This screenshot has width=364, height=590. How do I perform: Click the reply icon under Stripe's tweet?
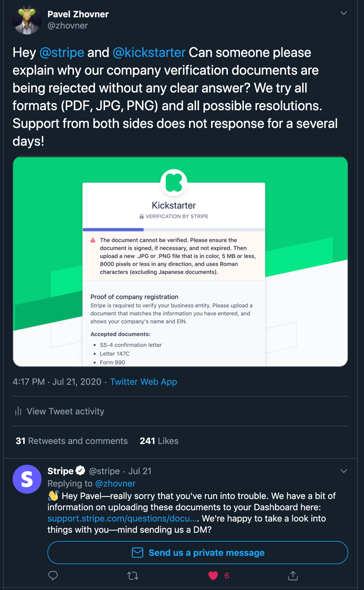[53, 575]
